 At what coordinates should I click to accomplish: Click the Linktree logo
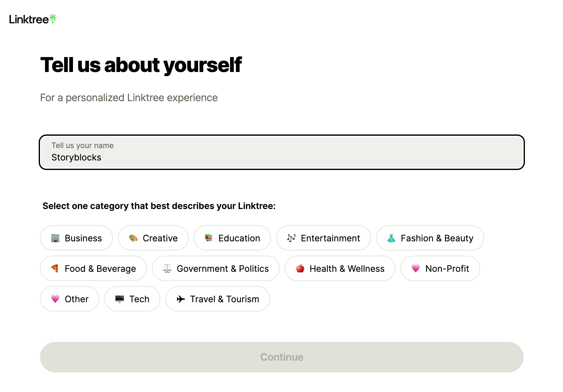(x=33, y=19)
